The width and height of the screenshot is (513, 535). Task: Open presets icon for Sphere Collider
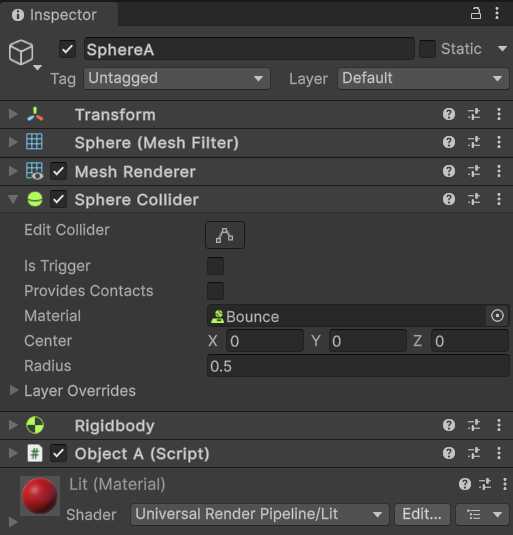[474, 199]
